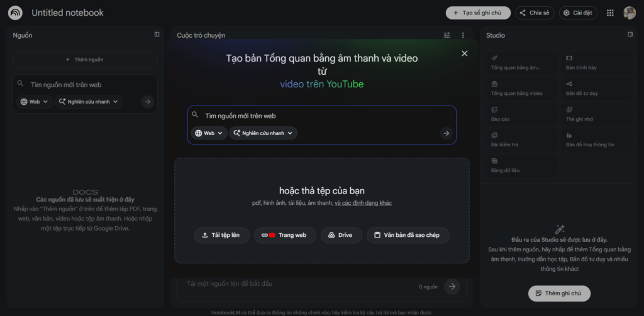The image size is (644, 316).
Task: Choose the Drive source option
Action: [x=341, y=235]
